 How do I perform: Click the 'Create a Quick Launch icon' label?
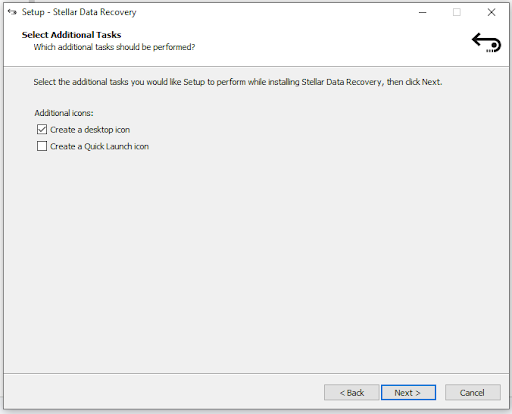(99, 146)
